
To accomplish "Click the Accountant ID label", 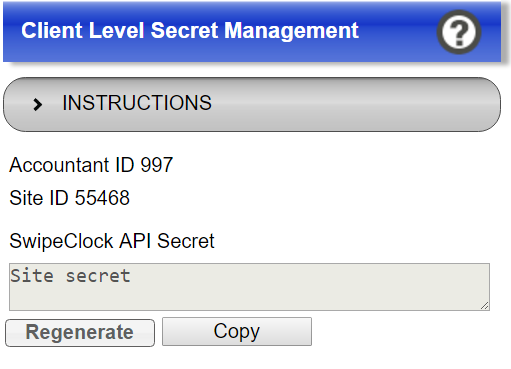I will coord(72,165).
